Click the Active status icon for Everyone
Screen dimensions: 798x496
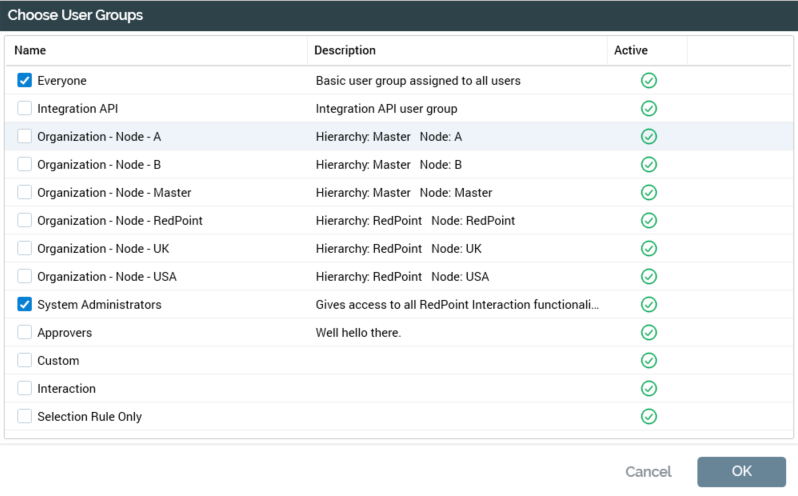[648, 80]
